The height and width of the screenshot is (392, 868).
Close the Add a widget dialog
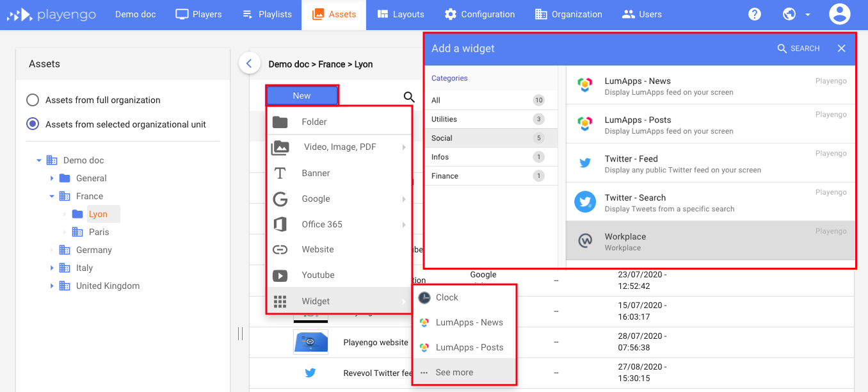[842, 49]
